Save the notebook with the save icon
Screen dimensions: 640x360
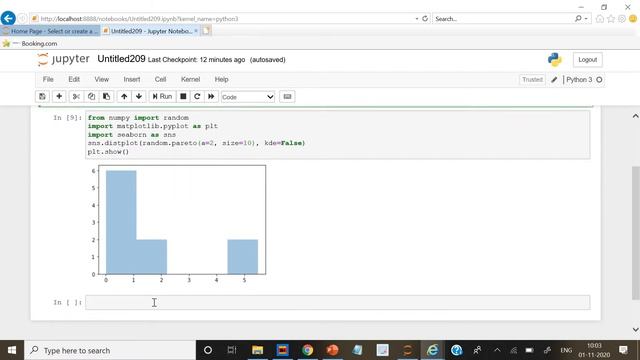42,96
